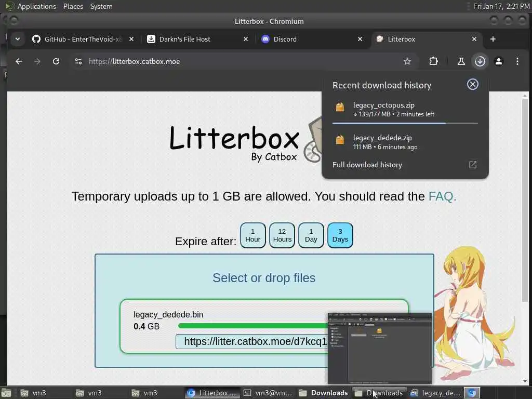The width and height of the screenshot is (532, 399).
Task: Bookmark this page with the star icon
Action: [x=407, y=61]
